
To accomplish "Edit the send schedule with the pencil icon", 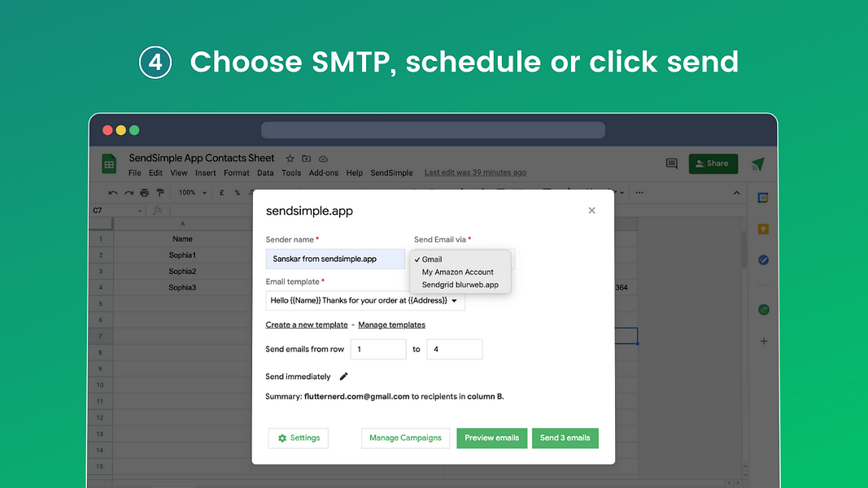I will [x=342, y=376].
